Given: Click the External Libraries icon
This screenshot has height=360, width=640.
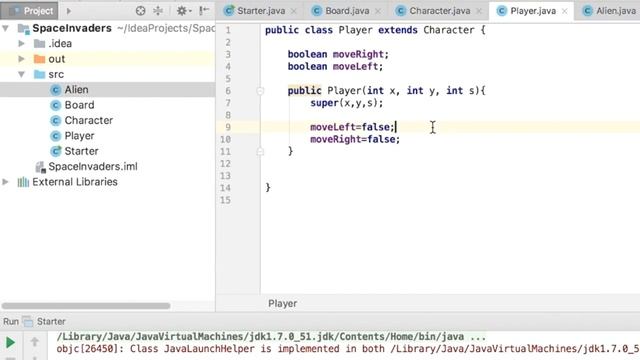Looking at the screenshot, I should pos(23,182).
